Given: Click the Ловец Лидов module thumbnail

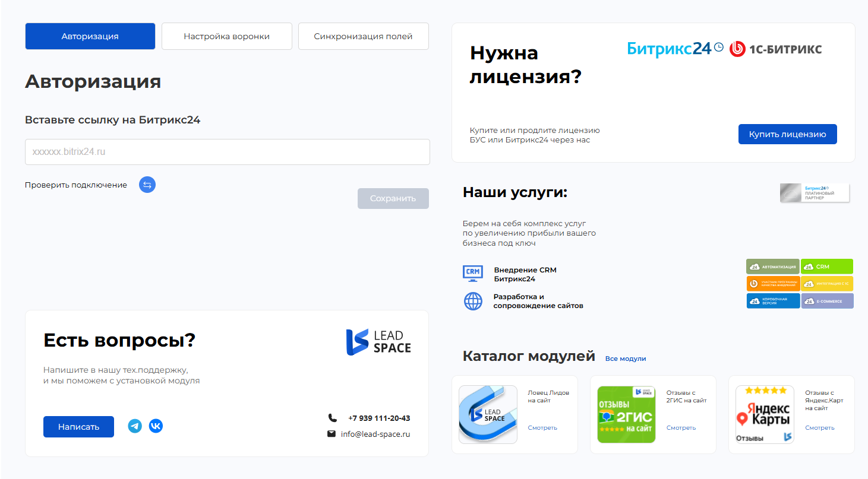Looking at the screenshot, I should pyautogui.click(x=488, y=414).
